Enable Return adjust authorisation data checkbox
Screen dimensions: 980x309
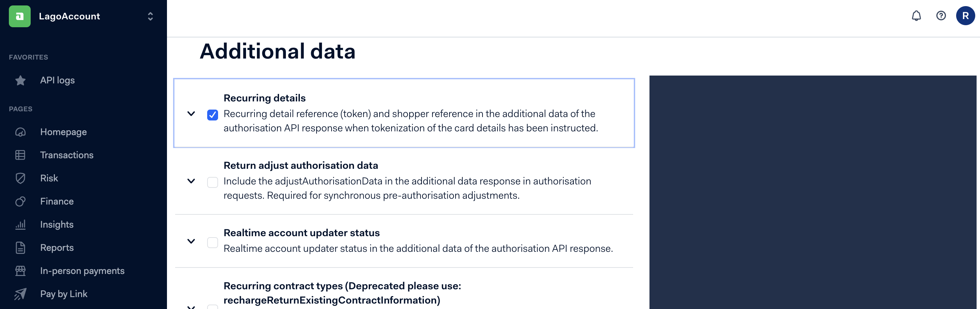(213, 182)
